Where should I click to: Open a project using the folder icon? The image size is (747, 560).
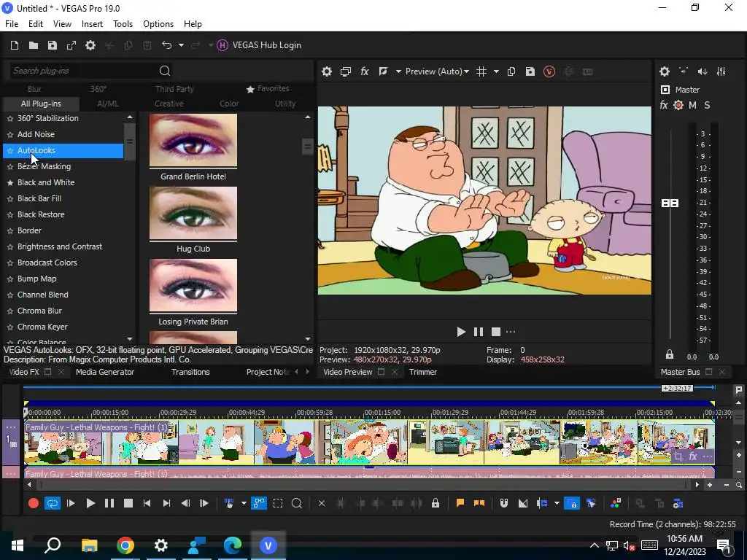click(x=34, y=45)
